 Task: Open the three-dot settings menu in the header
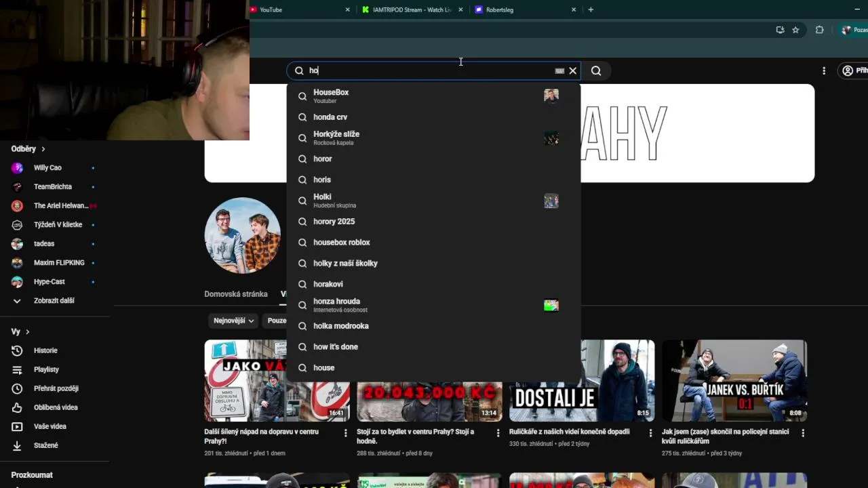pyautogui.click(x=824, y=70)
